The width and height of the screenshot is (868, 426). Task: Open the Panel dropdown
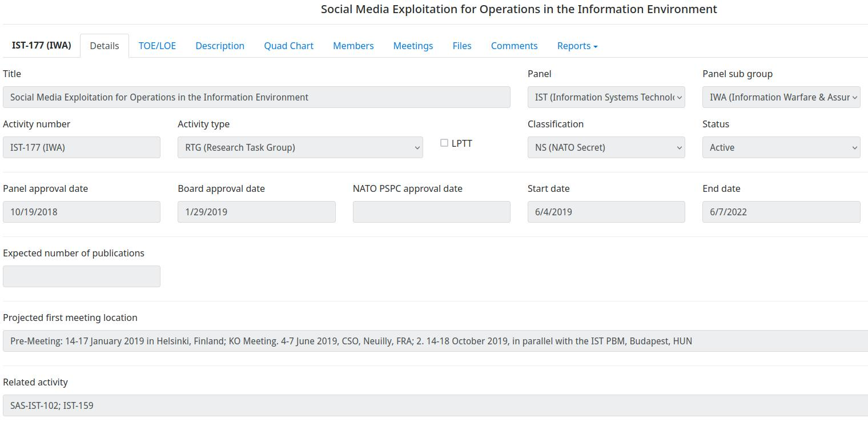[x=606, y=97]
